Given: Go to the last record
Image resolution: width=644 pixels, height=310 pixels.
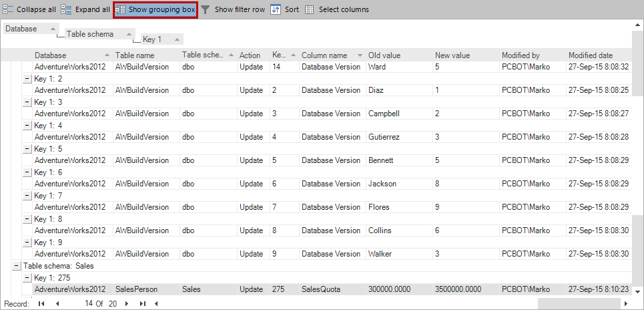Looking at the screenshot, I should pyautogui.click(x=143, y=304).
